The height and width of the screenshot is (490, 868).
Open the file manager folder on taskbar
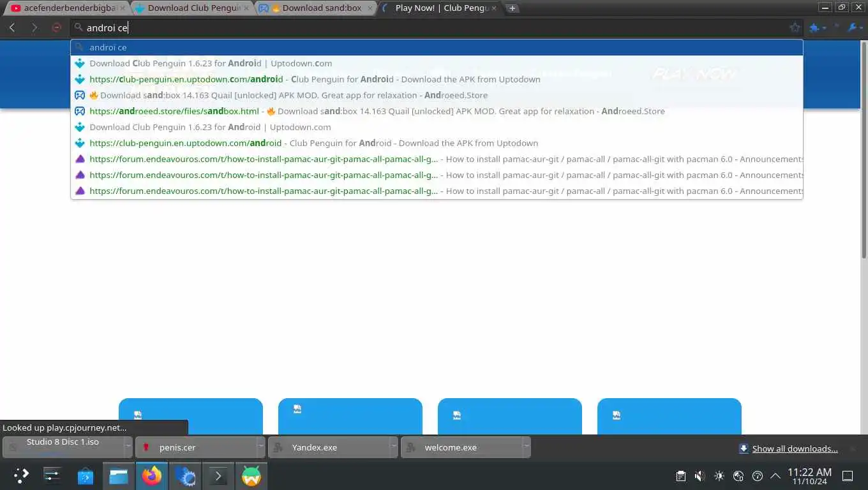[x=119, y=475]
